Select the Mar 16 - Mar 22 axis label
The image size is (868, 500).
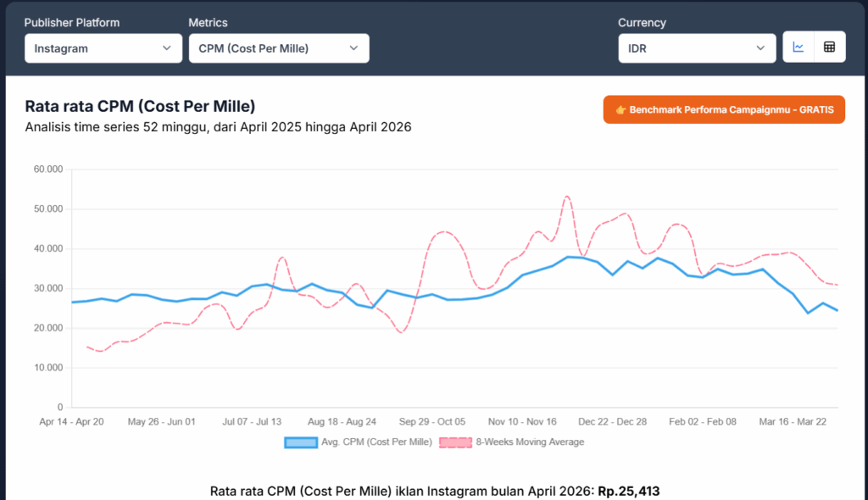pos(793,421)
